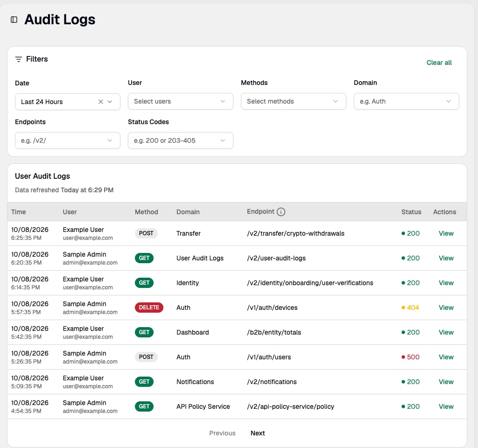Open the Endpoint info tooltip icon
Screen dimensions: 478x448
tap(281, 212)
